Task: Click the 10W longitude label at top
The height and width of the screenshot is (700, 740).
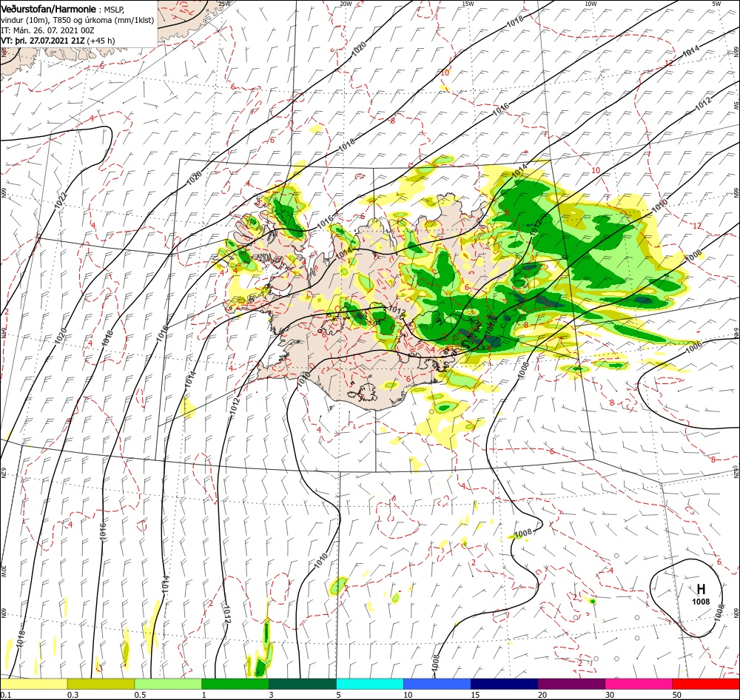Action: coord(591,4)
